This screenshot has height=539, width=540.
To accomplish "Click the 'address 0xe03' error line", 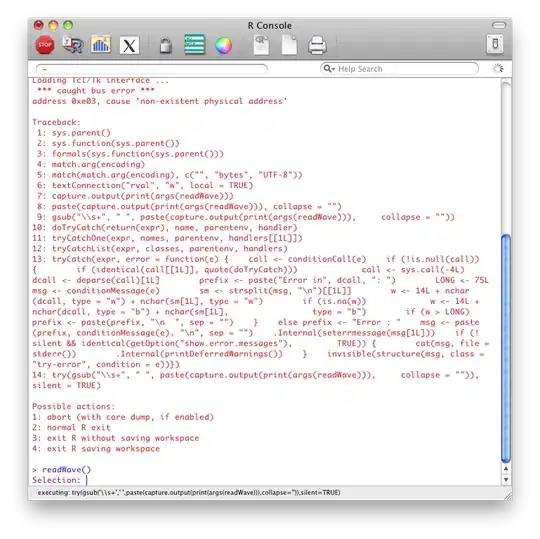I will pyautogui.click(x=159, y=101).
